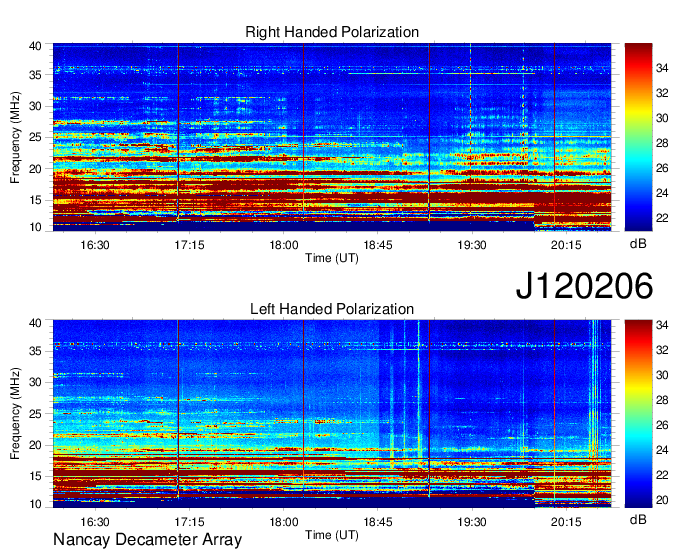This screenshot has height=552, width=680.
Task: Click the bottom plot's 17:15 time tick label
Action: (189, 522)
